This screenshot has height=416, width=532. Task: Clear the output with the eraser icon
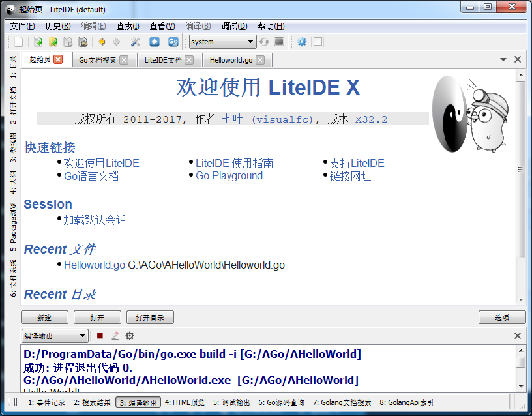coord(115,336)
